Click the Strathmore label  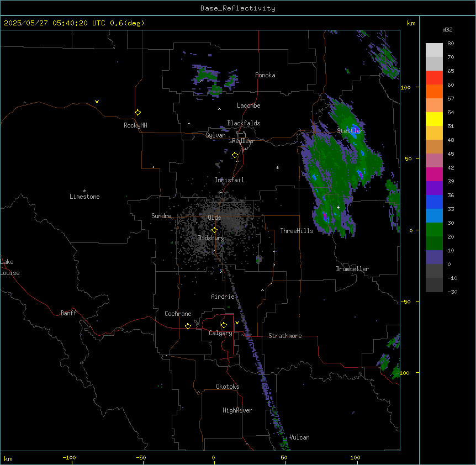point(285,336)
